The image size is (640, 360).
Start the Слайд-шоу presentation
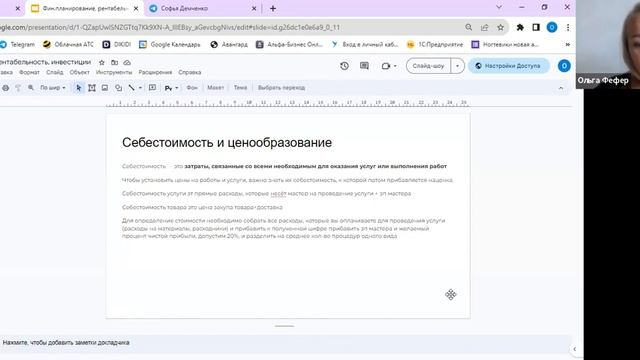click(429, 66)
